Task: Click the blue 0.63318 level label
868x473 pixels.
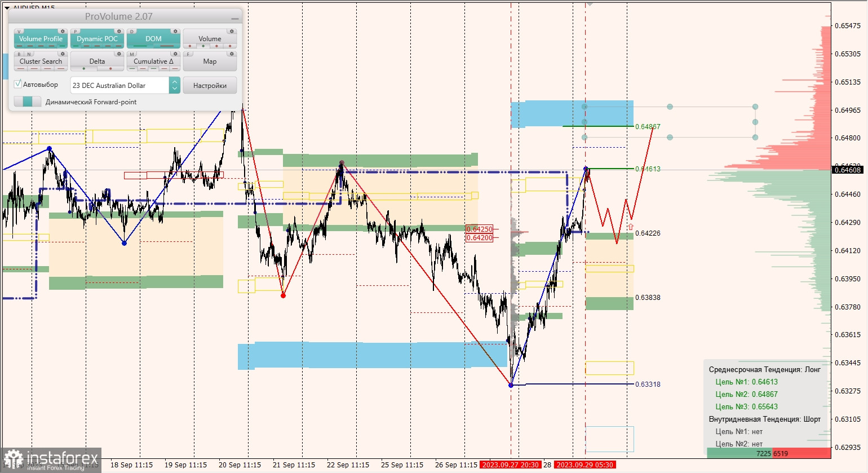Action: coord(648,384)
